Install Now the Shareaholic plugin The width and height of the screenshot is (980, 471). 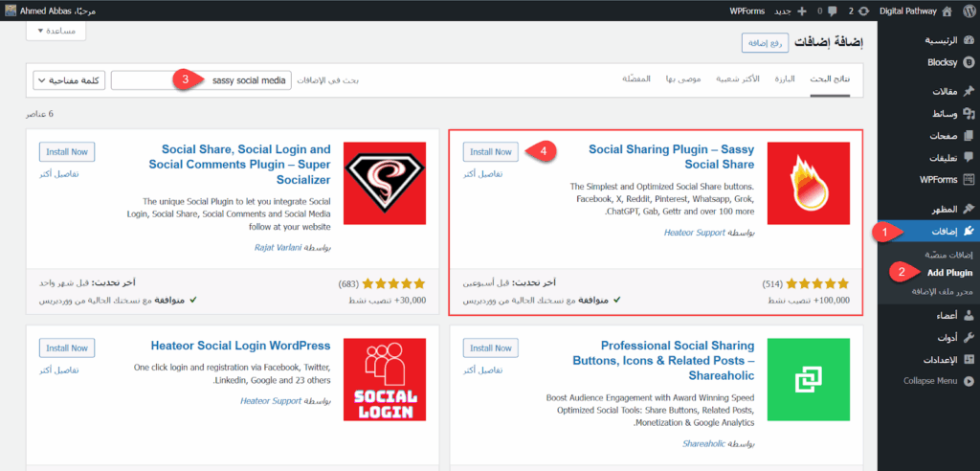pos(491,348)
